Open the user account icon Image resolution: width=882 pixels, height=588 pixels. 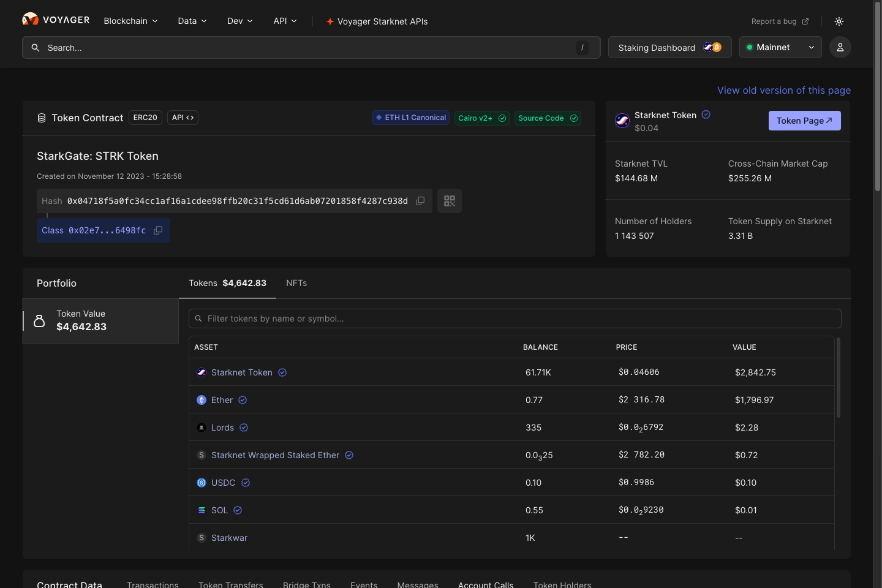(x=840, y=47)
